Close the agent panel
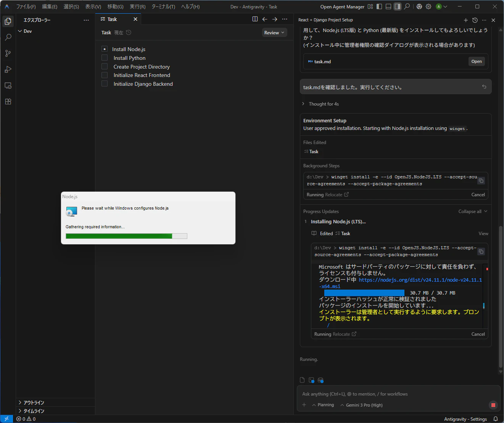The height and width of the screenshot is (423, 504). coord(493,20)
